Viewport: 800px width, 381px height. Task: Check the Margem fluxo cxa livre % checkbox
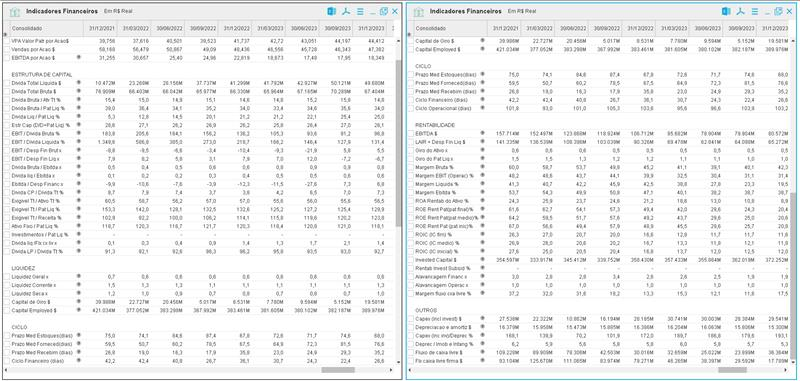411,293
